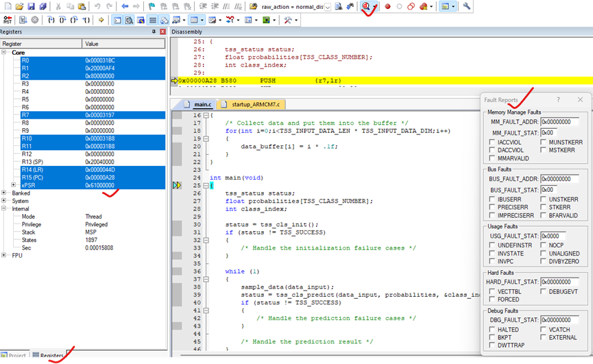
Task: Show next statement yellow arrow icon
Action: click(101, 20)
